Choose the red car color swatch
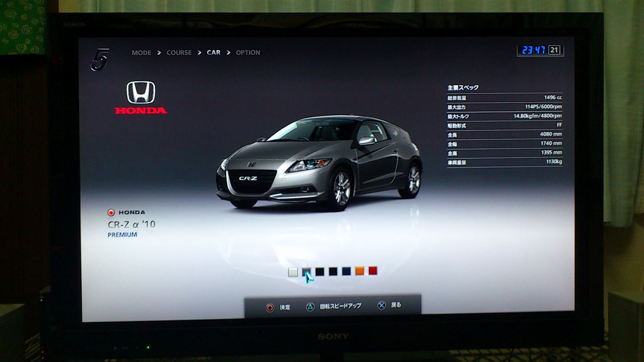Image resolution: width=644 pixels, height=362 pixels. click(373, 270)
